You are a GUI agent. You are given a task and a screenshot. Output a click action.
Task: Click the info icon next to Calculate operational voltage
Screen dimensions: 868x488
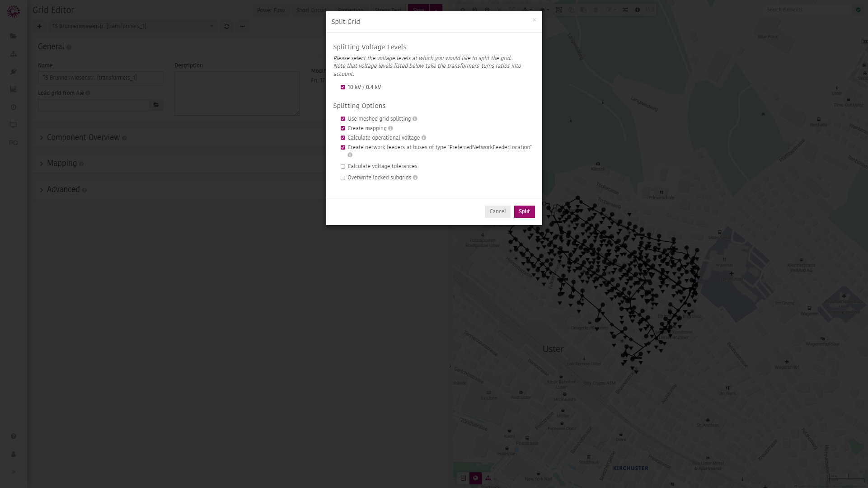pyautogui.click(x=424, y=138)
